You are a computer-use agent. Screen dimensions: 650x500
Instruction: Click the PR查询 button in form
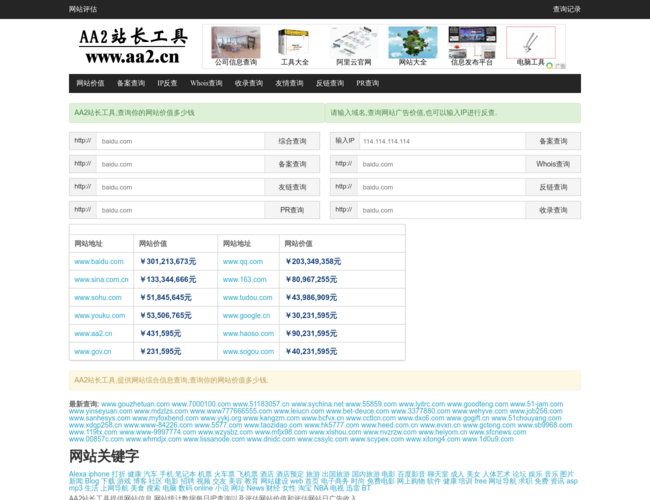coord(292,210)
